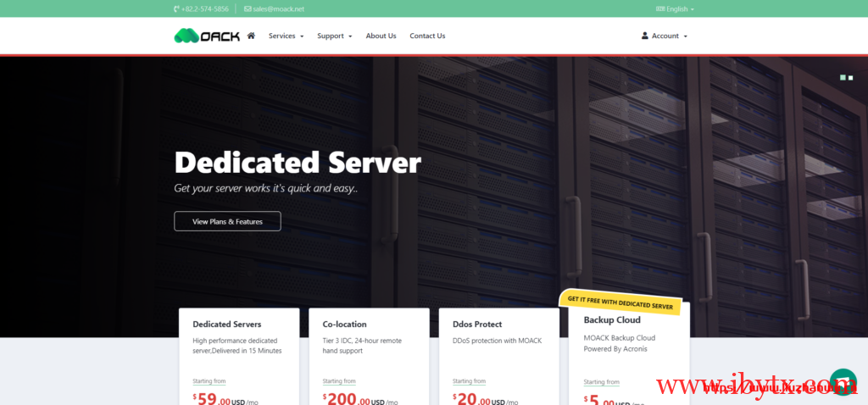Go to the home icon
The image size is (868, 405).
click(251, 36)
